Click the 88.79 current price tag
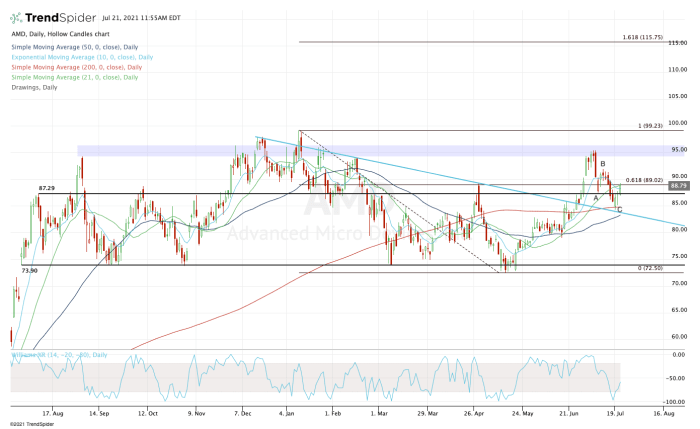Viewport: 700px width, 429px height. click(679, 185)
